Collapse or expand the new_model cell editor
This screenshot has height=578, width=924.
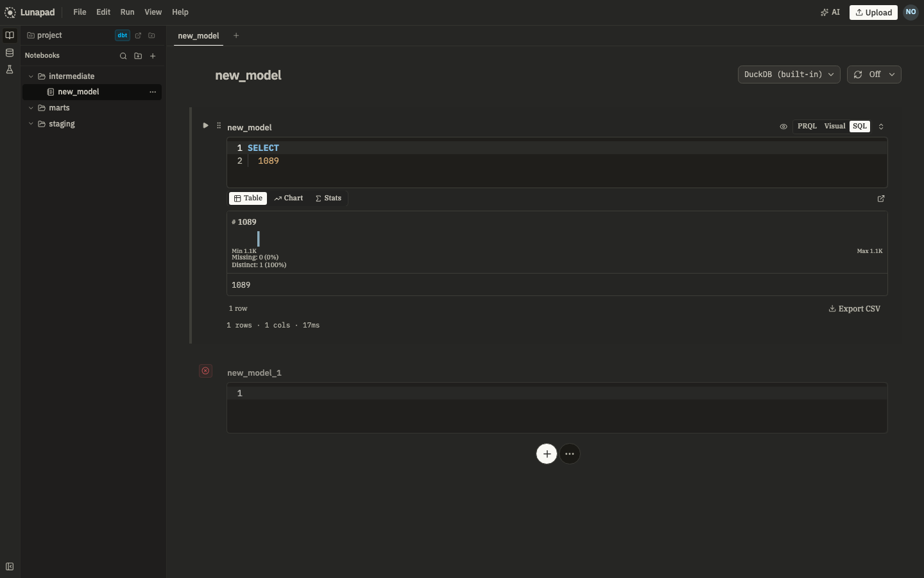(x=881, y=127)
